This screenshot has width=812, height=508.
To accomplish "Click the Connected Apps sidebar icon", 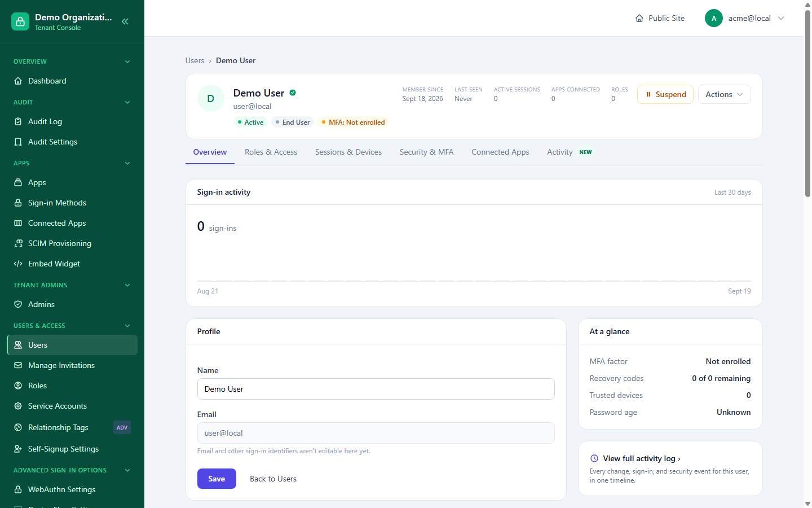I will [18, 223].
